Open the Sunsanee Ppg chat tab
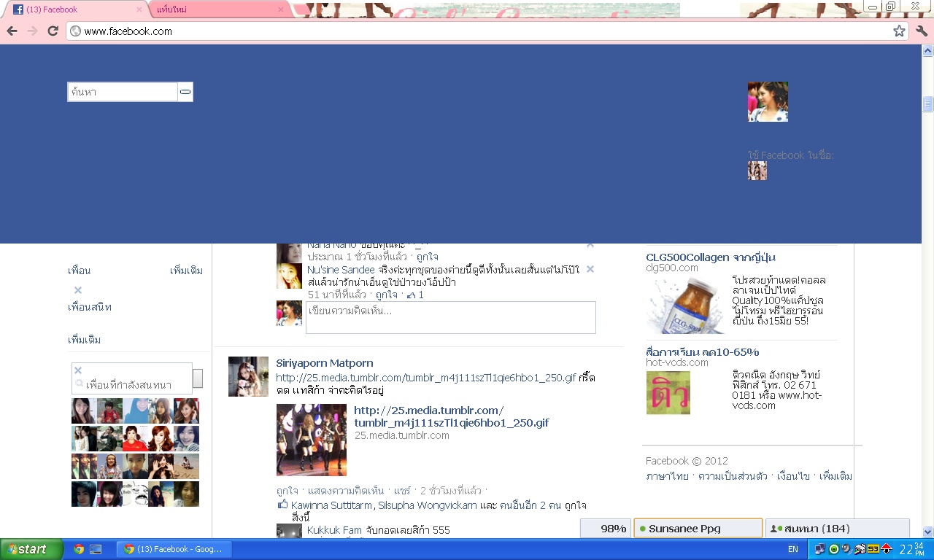The width and height of the screenshot is (934, 560). [x=698, y=529]
